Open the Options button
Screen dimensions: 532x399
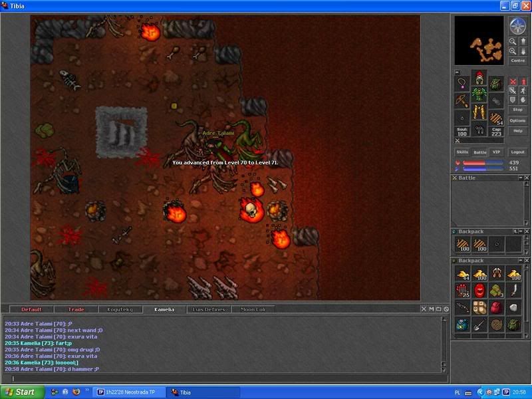pyautogui.click(x=518, y=120)
